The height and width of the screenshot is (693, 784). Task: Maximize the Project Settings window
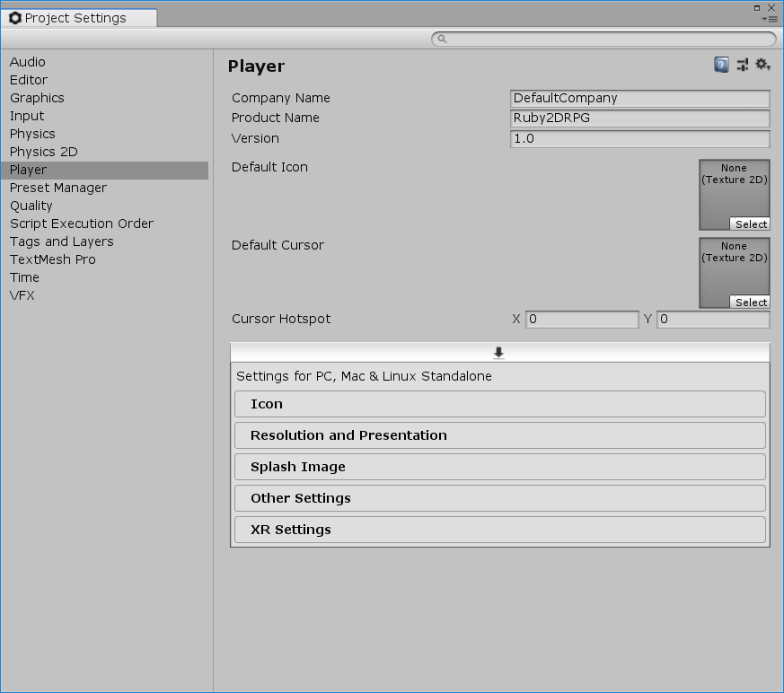tap(758, 6)
